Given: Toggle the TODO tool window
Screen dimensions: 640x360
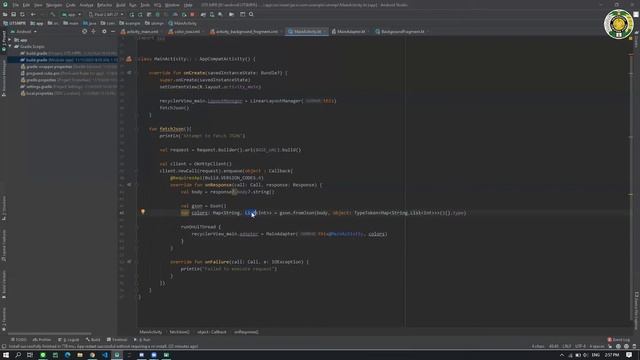Looking at the screenshot, I should point(19,340).
